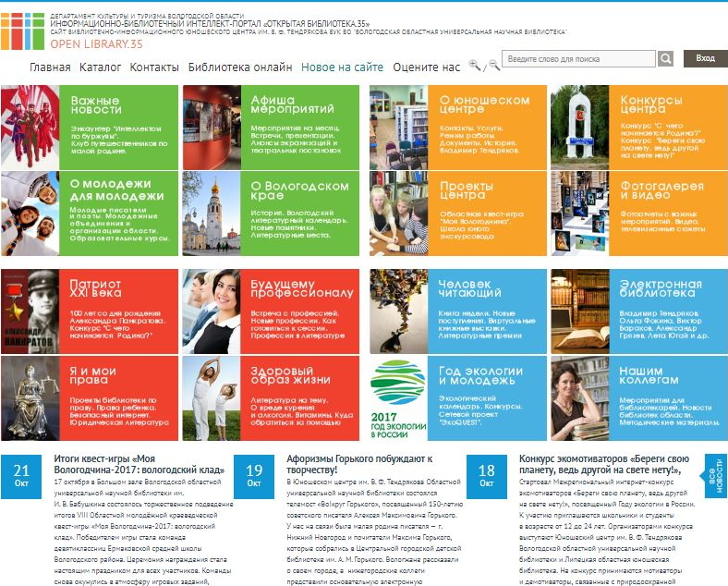Open the Афиша мероприятий tile heading
Screen dimensions: 728x586
click(x=293, y=104)
